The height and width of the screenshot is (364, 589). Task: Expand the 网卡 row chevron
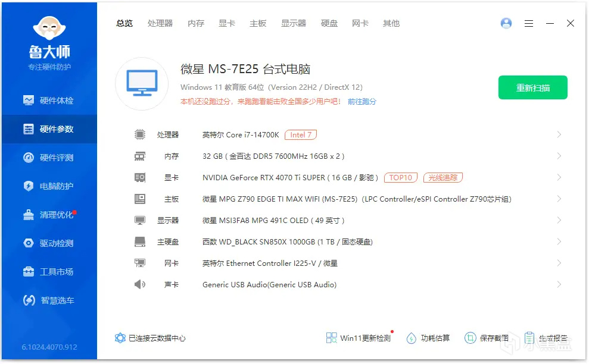click(559, 263)
